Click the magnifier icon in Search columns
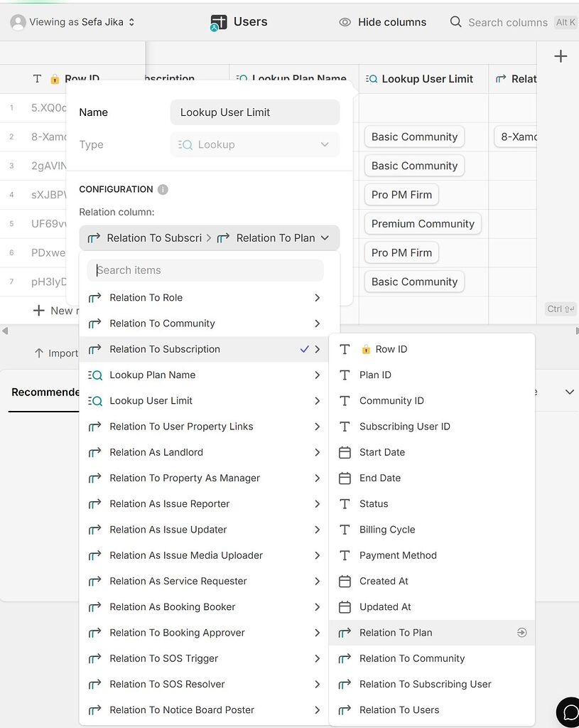Screen dimensions: 579x728 click(x=455, y=22)
